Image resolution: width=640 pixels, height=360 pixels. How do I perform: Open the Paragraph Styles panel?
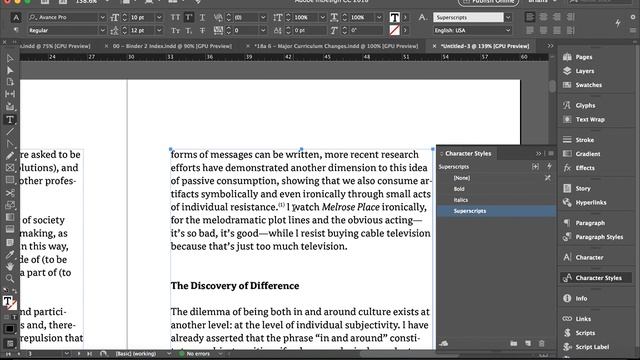[593, 237]
